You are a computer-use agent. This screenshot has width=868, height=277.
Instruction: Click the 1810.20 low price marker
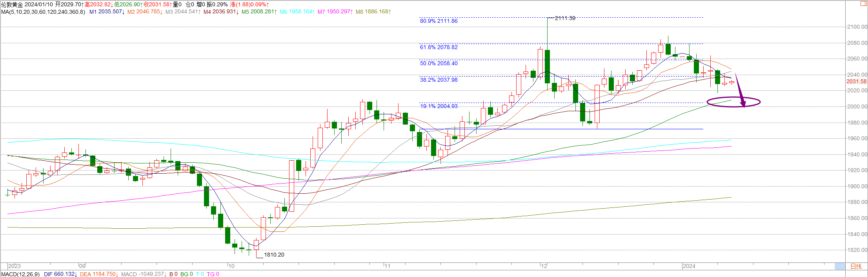click(274, 255)
